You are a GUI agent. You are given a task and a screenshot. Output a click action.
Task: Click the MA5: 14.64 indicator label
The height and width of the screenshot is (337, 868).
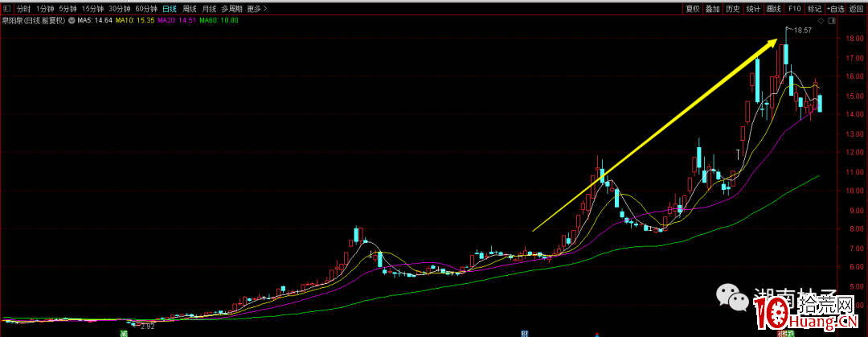[x=95, y=20]
